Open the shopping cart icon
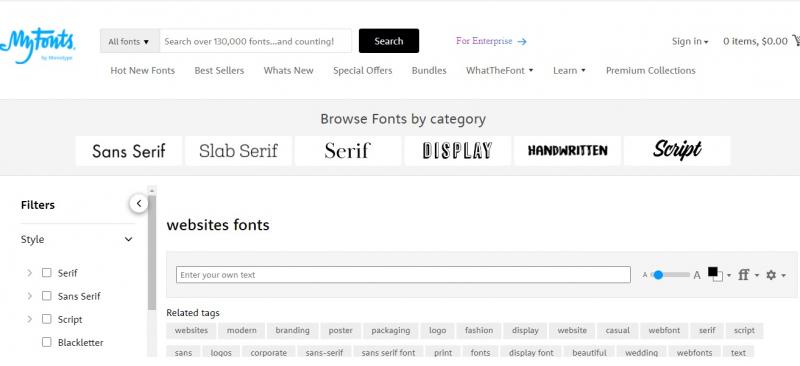The width and height of the screenshot is (800, 366). (796, 40)
